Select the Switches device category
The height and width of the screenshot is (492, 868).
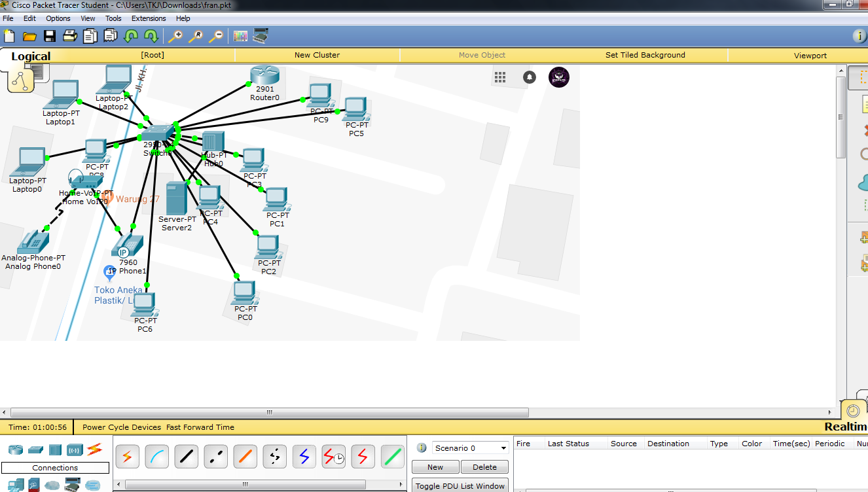point(35,449)
